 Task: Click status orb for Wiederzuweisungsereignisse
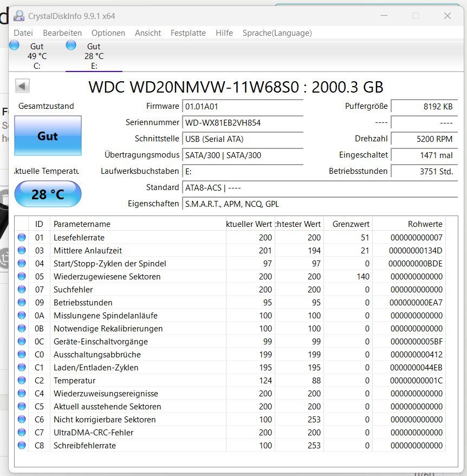pos(22,394)
